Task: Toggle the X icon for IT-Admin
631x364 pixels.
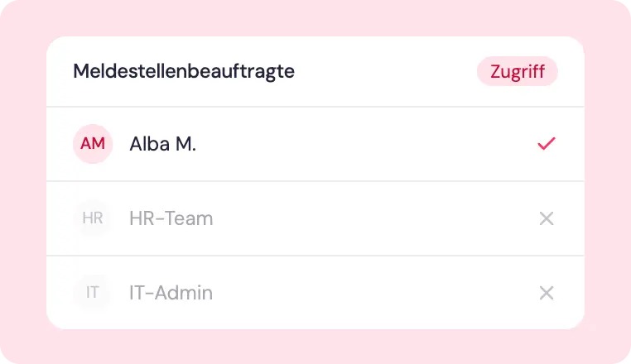Action: point(547,293)
